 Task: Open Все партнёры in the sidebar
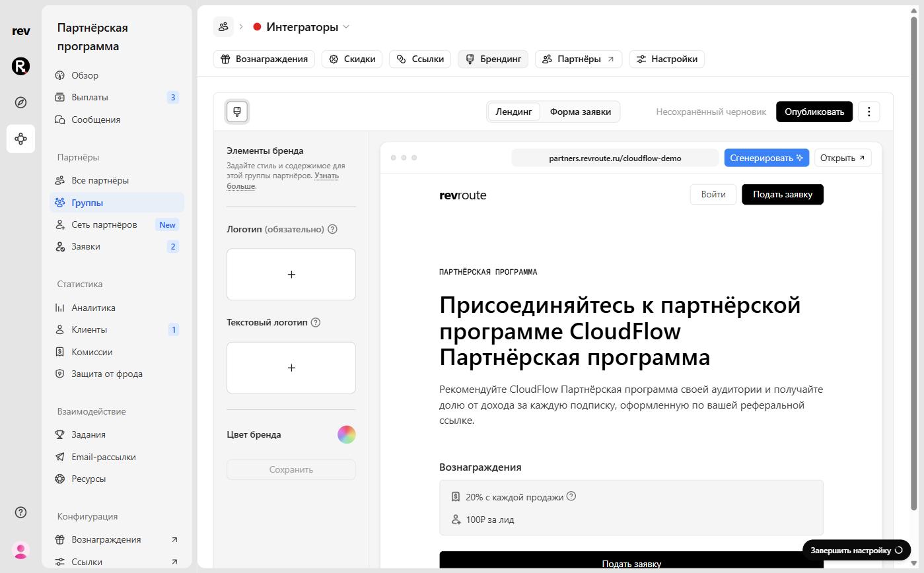117,180
